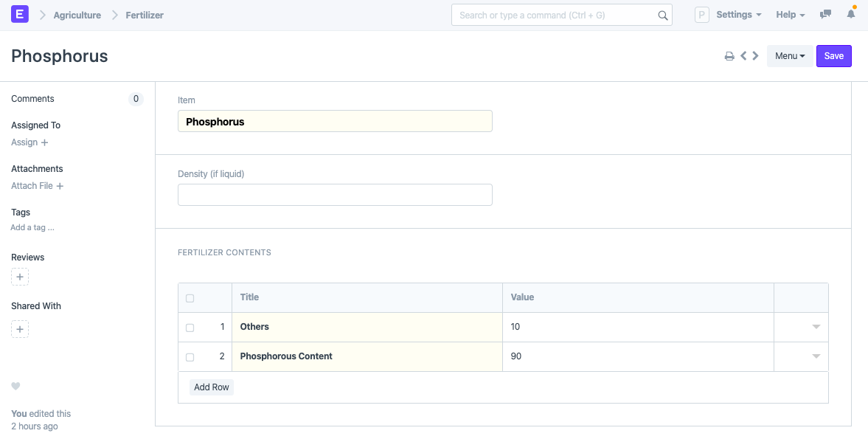Screen dimensions: 868x439
Task: Open the ERPNext home logo
Action: click(20, 15)
